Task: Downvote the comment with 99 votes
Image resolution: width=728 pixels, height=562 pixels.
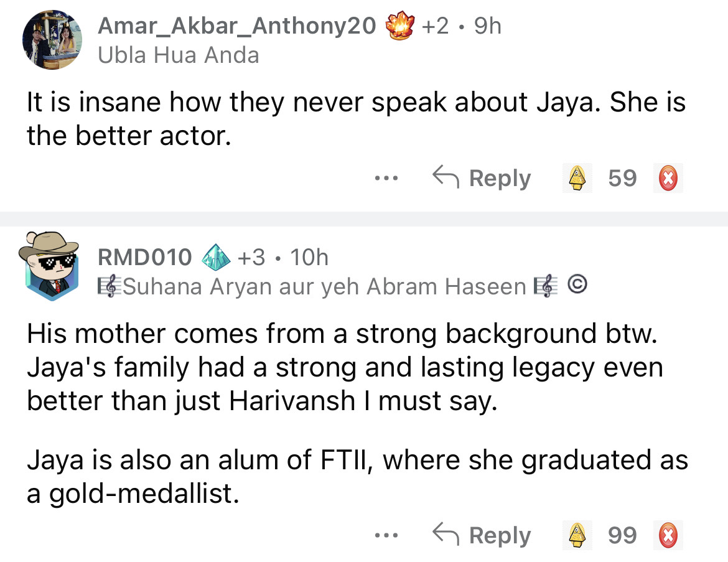Action: click(x=669, y=536)
